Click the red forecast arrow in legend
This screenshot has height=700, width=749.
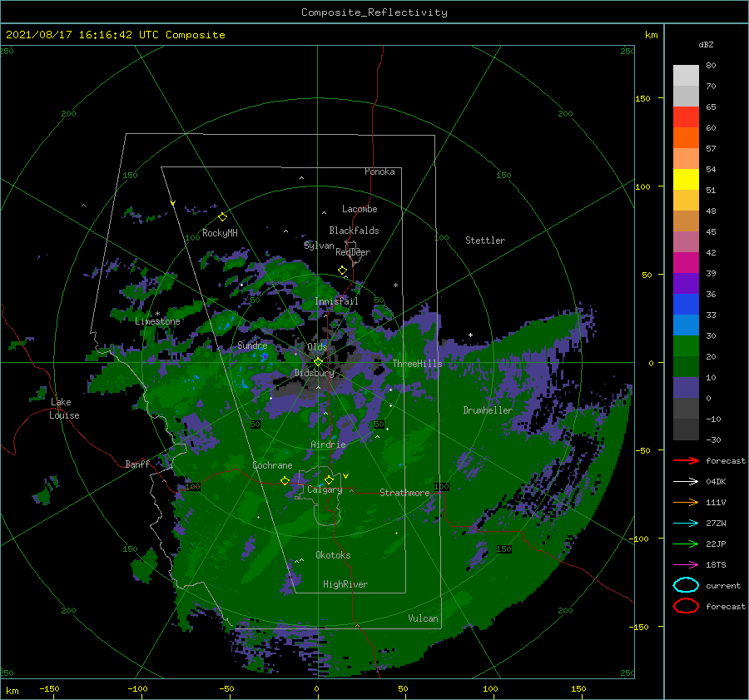(x=686, y=460)
